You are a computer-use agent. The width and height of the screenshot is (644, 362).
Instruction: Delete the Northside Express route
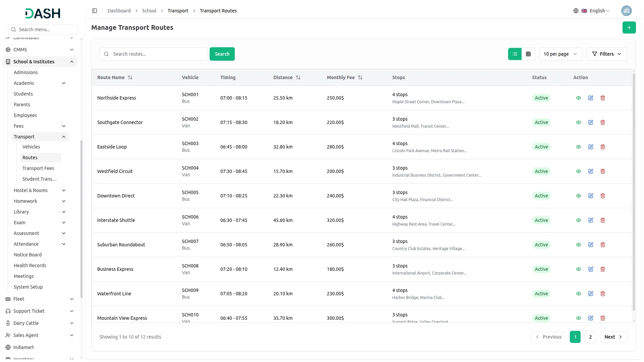pos(603,98)
